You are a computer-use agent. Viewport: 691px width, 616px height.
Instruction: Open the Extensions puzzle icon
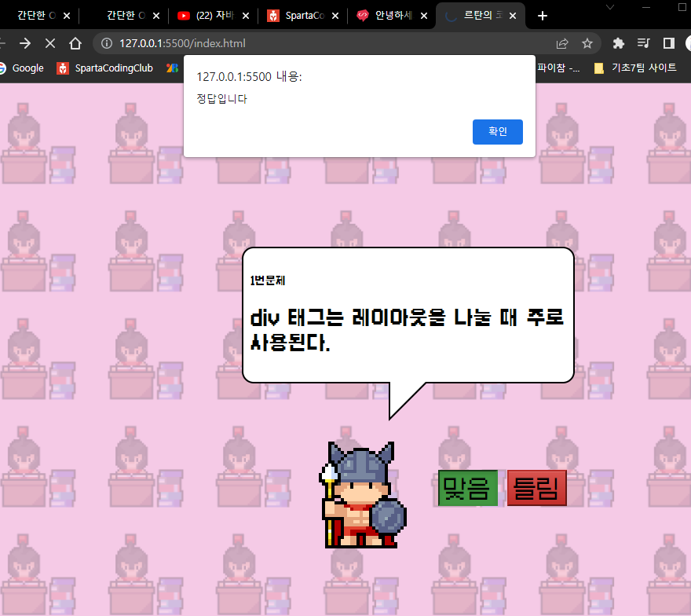(618, 43)
